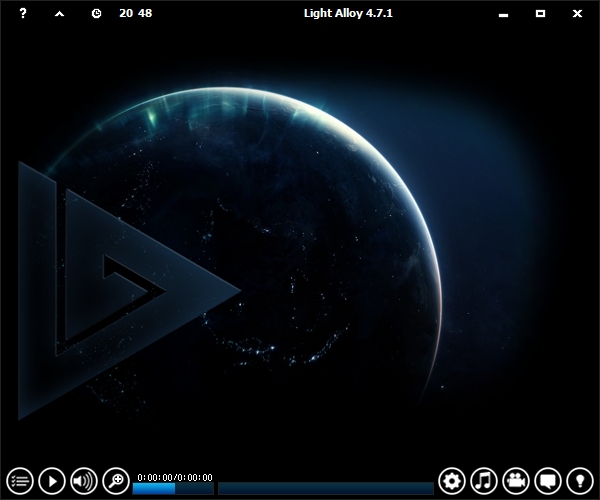Open subtitles speech bubble icon

[548, 481]
